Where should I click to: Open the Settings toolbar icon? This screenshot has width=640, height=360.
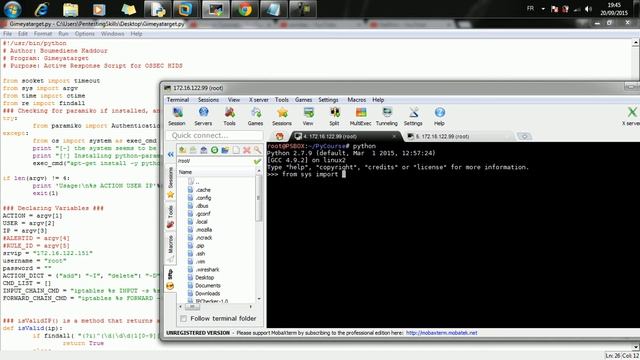413,116
